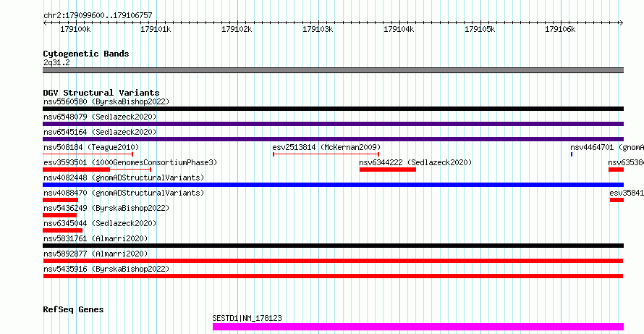Viewport: 644px width, 334px height.
Task: Select the DGV Structural Variants heading
Action: (x=101, y=93)
